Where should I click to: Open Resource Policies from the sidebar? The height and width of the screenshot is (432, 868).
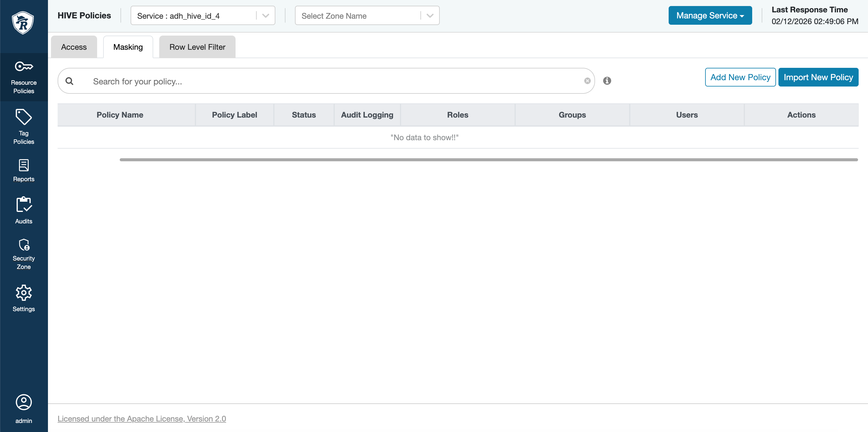24,77
